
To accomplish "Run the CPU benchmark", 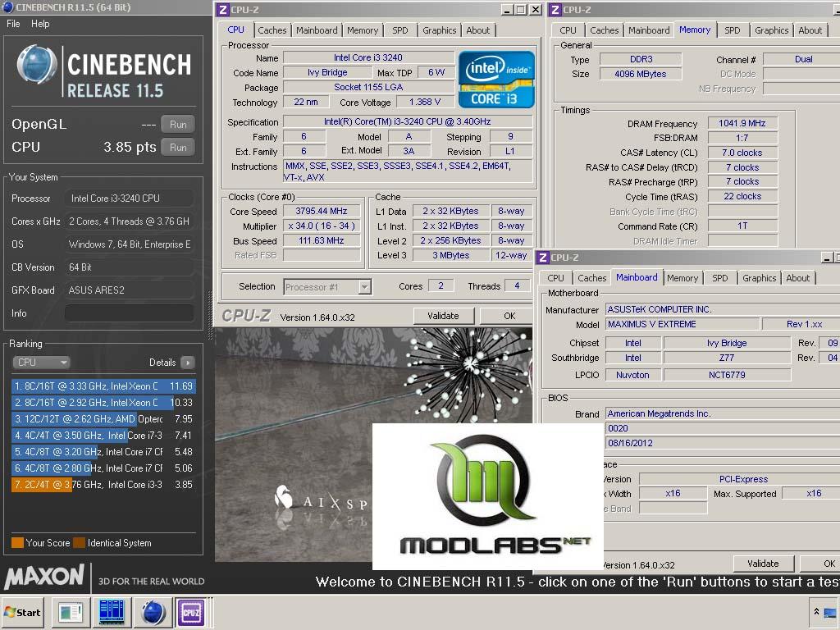I will click(x=178, y=148).
